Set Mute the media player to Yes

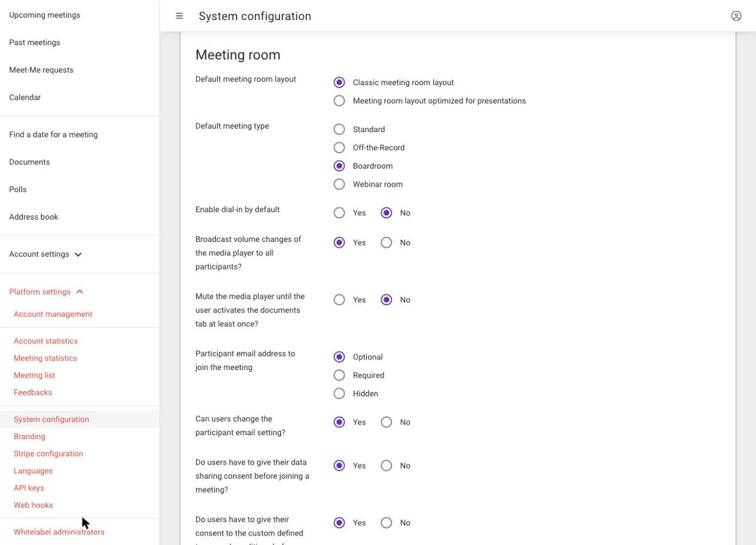[339, 300]
